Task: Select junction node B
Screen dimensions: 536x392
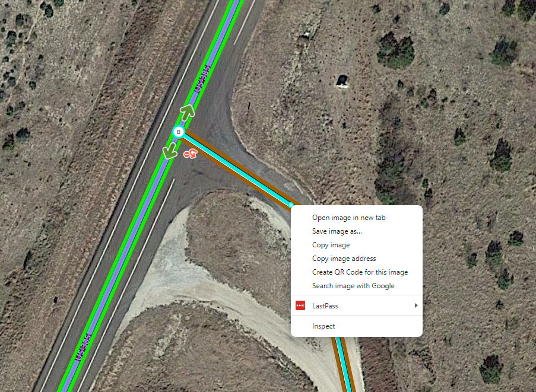Action: [x=179, y=132]
